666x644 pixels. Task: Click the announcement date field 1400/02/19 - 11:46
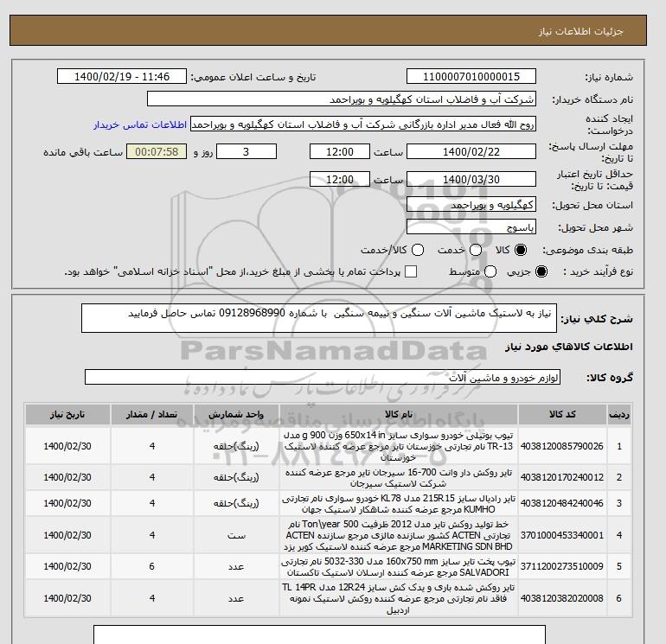click(121, 76)
